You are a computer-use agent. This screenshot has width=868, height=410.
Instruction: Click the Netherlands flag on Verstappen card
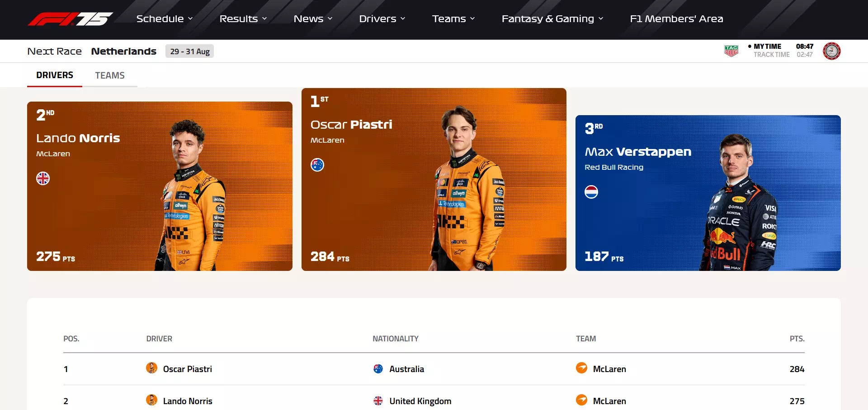point(591,192)
